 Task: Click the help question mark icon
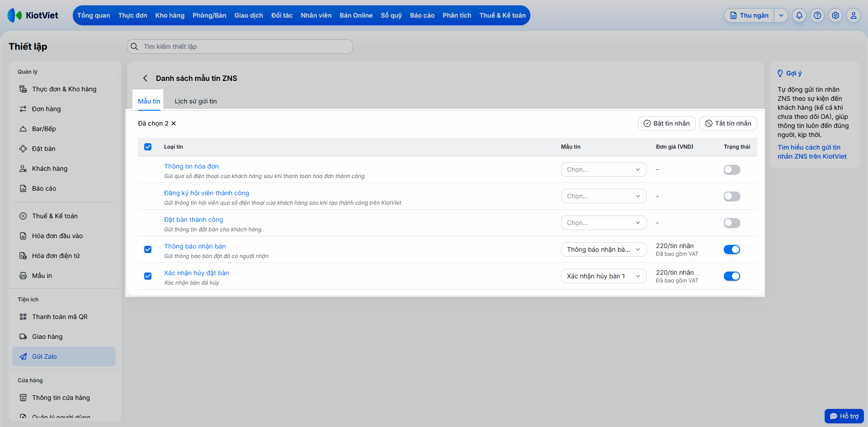click(x=817, y=15)
